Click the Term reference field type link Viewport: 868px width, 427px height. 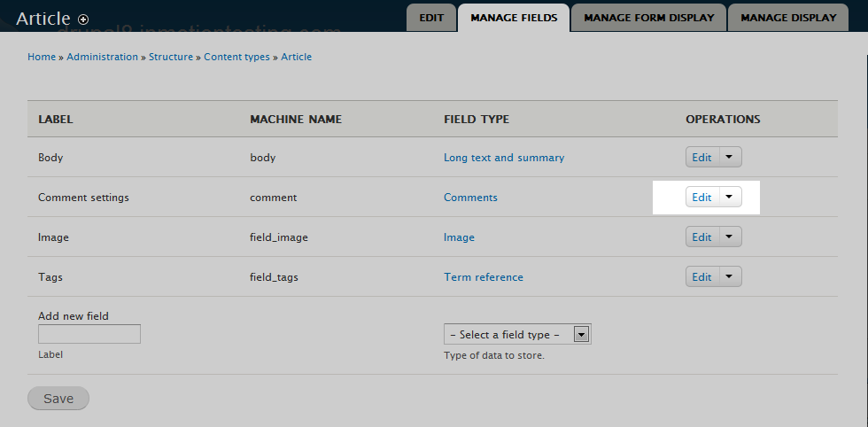484,277
